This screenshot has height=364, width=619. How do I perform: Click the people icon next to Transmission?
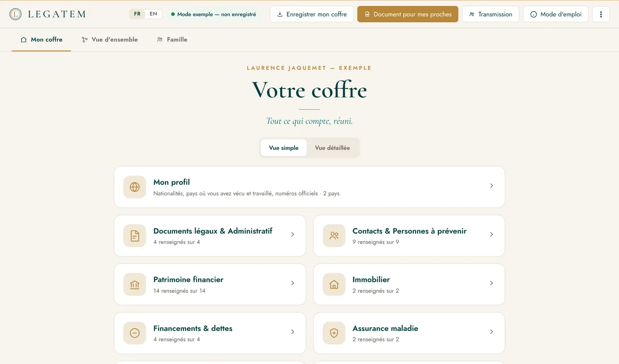pyautogui.click(x=472, y=14)
